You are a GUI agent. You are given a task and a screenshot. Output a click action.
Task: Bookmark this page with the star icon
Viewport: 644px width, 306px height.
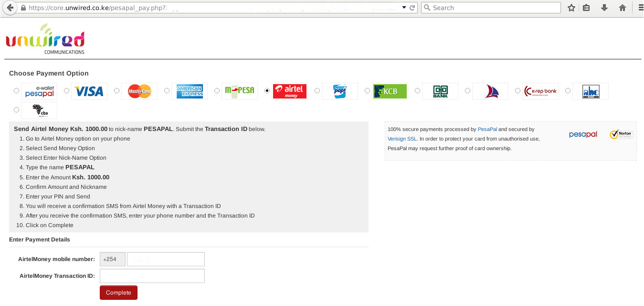[571, 8]
